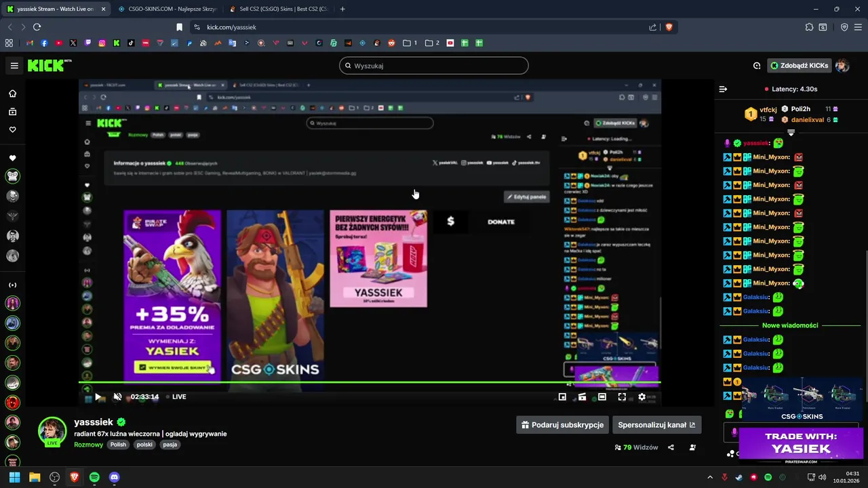The width and height of the screenshot is (868, 488).
Task: Unmute the stream player volume
Action: [117, 396]
